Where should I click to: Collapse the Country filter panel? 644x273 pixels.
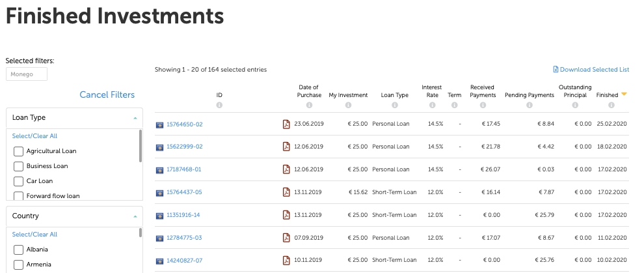click(x=135, y=216)
